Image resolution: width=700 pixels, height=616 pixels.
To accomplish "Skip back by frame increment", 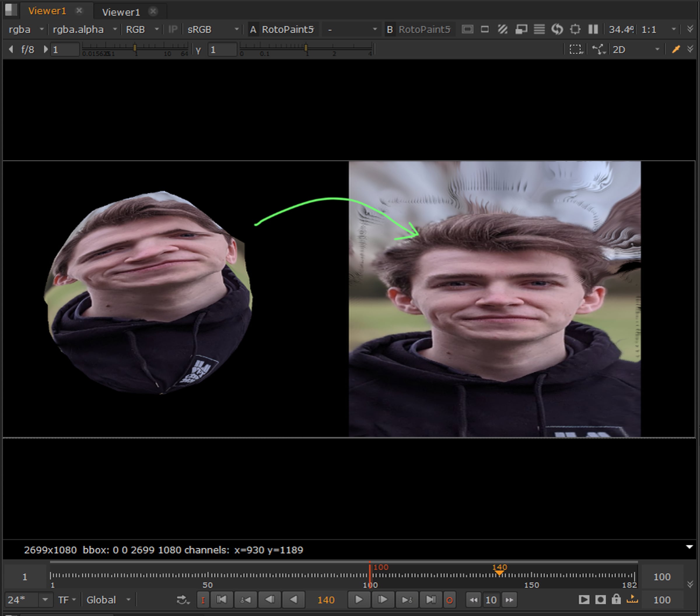I will pyautogui.click(x=474, y=600).
